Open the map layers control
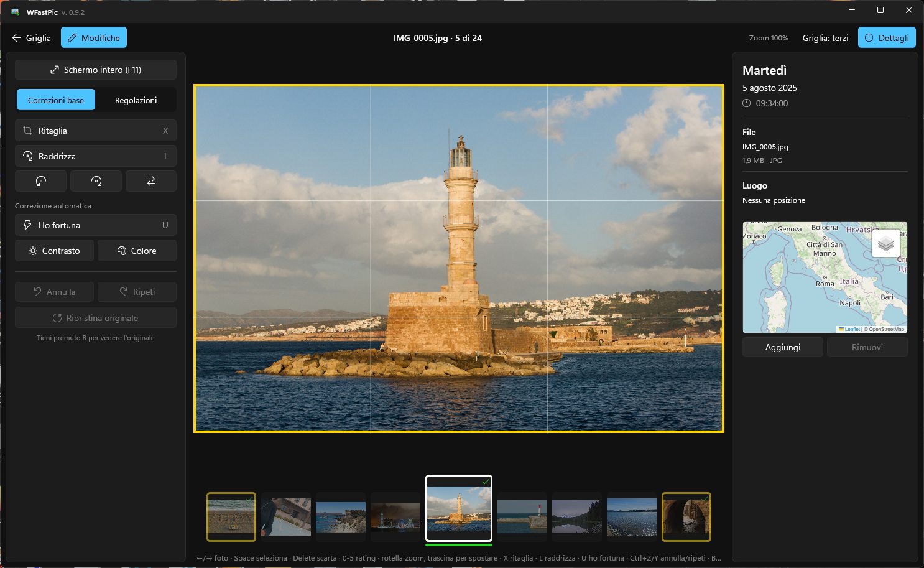This screenshot has width=924, height=568. coord(886,243)
